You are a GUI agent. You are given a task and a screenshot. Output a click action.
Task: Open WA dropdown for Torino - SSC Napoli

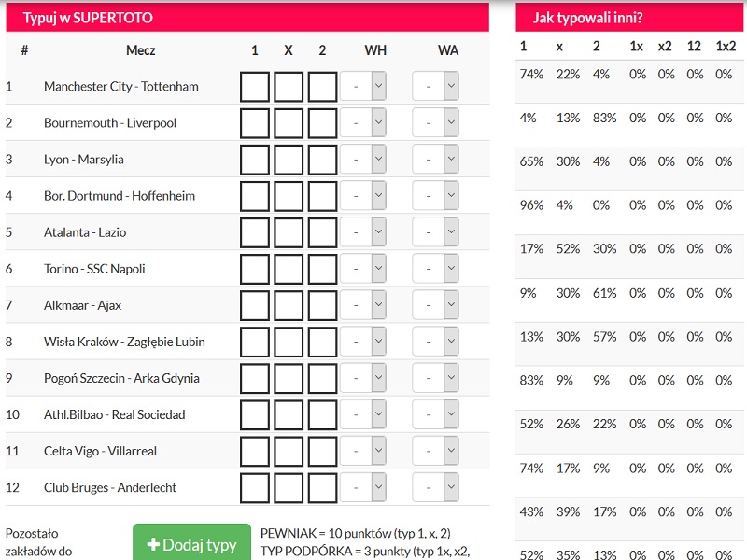[x=435, y=269]
